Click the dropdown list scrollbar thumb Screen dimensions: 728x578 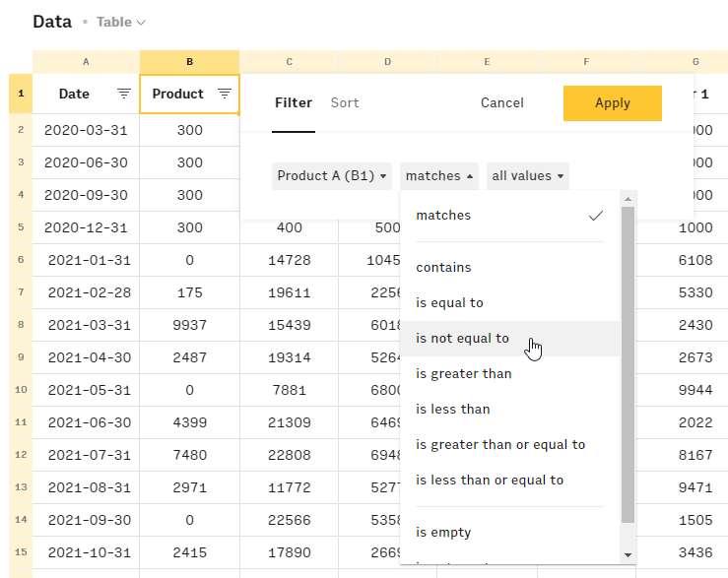pyautogui.click(x=628, y=364)
